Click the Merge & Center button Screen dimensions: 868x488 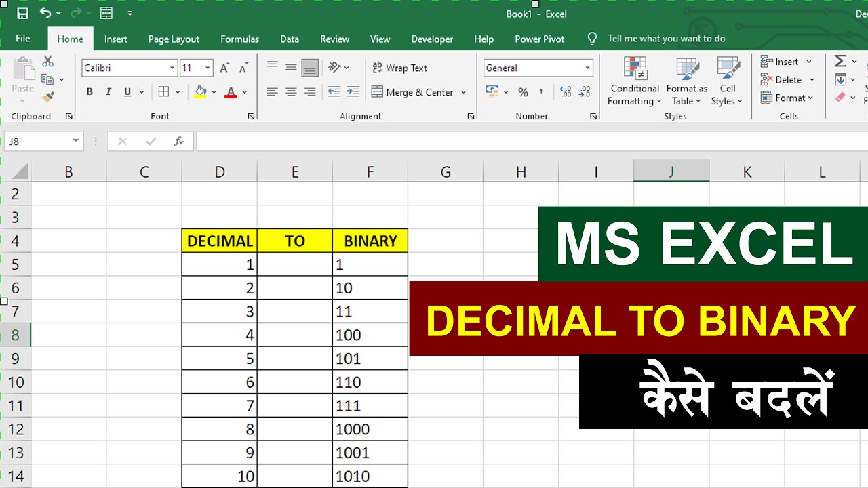(412, 92)
